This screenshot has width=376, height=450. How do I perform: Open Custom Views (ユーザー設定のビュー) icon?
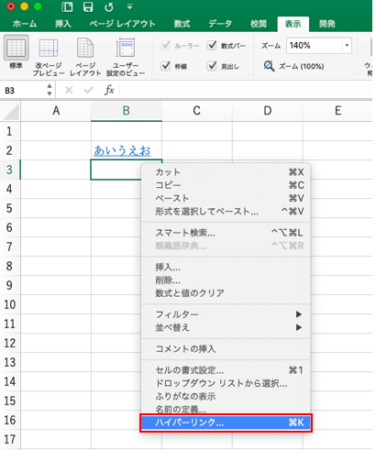coord(125,48)
